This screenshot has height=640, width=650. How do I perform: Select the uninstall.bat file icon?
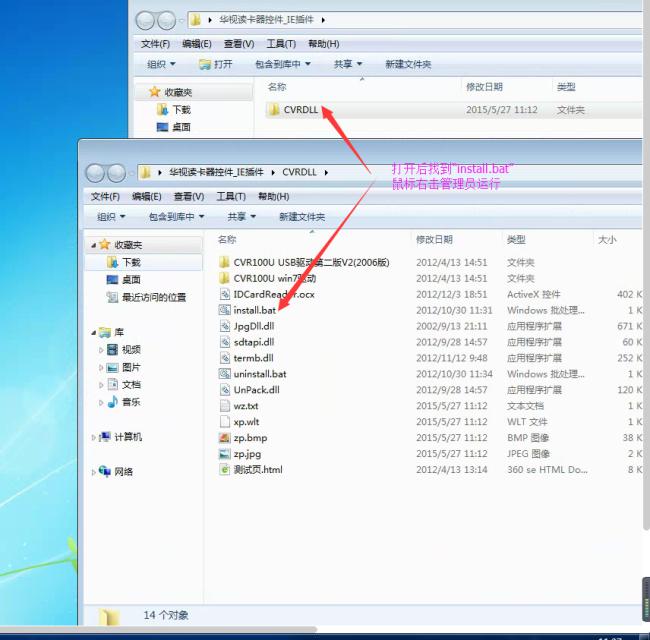(225, 374)
